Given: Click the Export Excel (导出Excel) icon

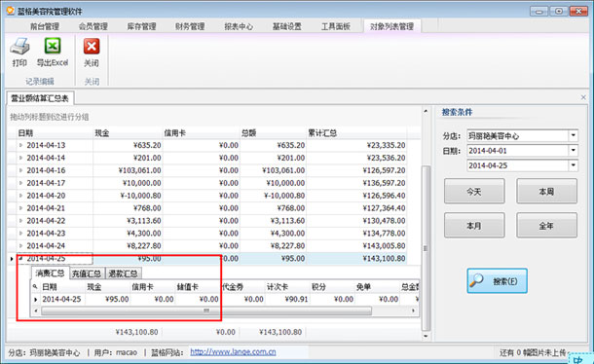Looking at the screenshot, I should (53, 46).
